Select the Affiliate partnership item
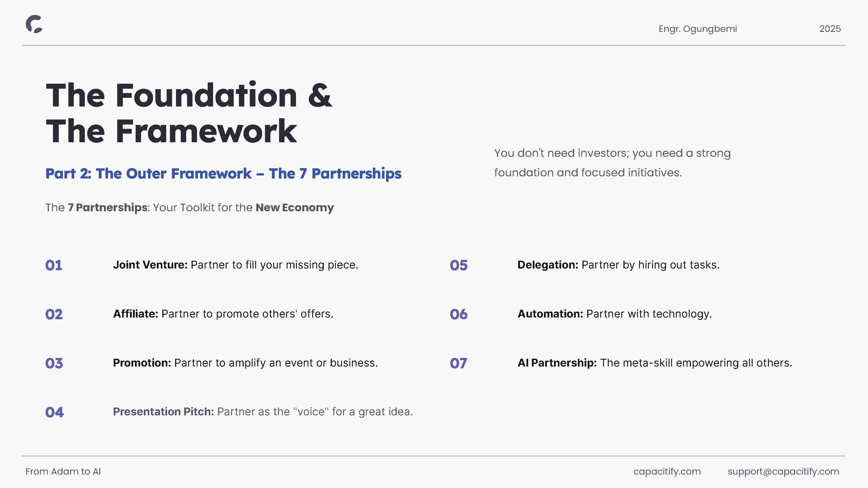The width and height of the screenshot is (868, 488). pos(223,314)
